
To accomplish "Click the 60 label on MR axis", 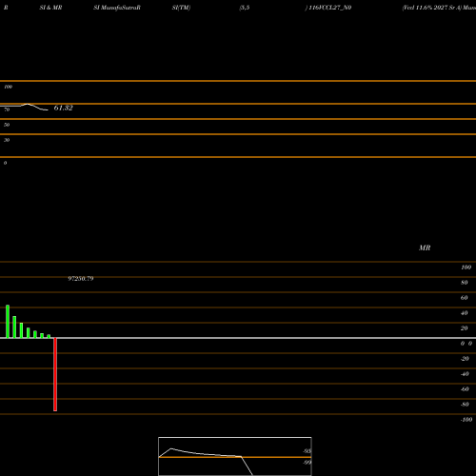I will point(465,298).
